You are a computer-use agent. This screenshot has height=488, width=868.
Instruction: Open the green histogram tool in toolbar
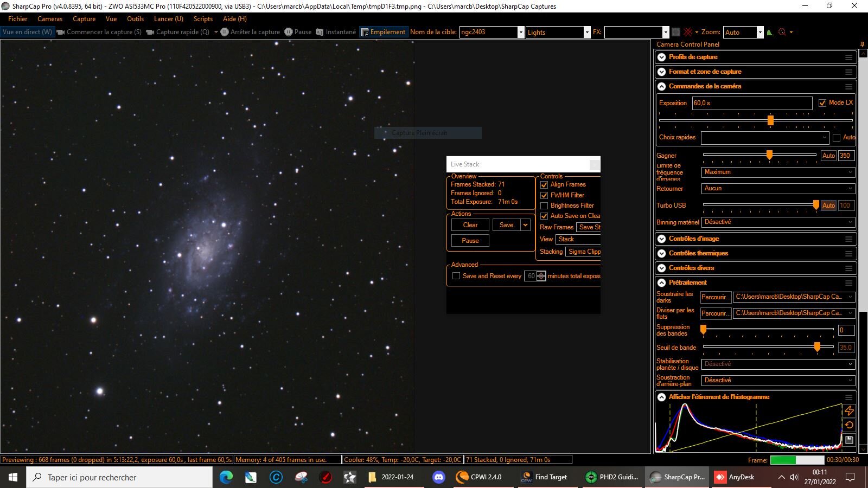(x=770, y=32)
